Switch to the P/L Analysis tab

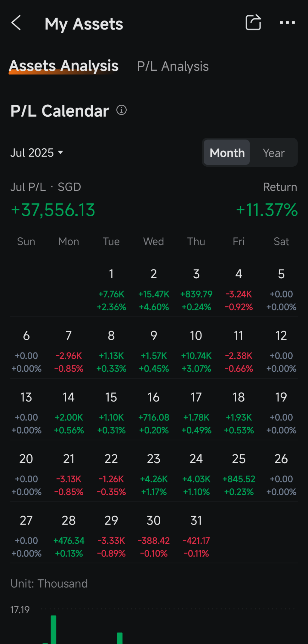coord(173,66)
